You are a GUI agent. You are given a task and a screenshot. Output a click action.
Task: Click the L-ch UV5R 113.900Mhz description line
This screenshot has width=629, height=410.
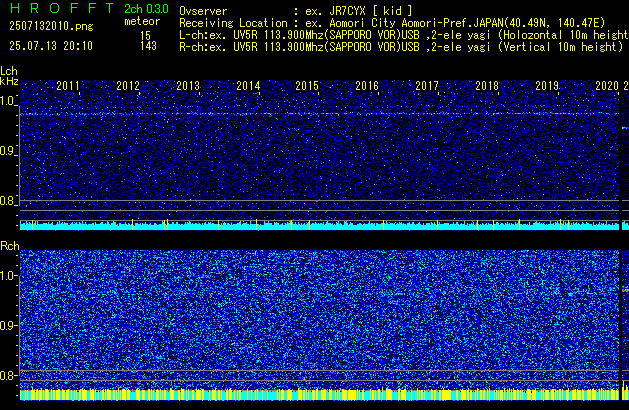(x=404, y=35)
